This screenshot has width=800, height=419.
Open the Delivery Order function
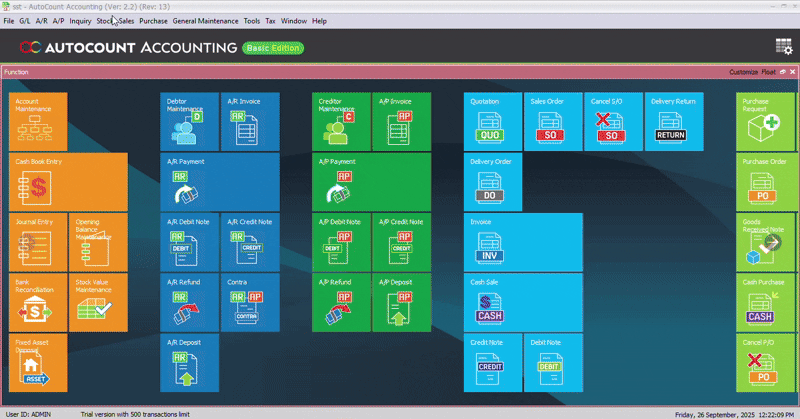[492, 182]
